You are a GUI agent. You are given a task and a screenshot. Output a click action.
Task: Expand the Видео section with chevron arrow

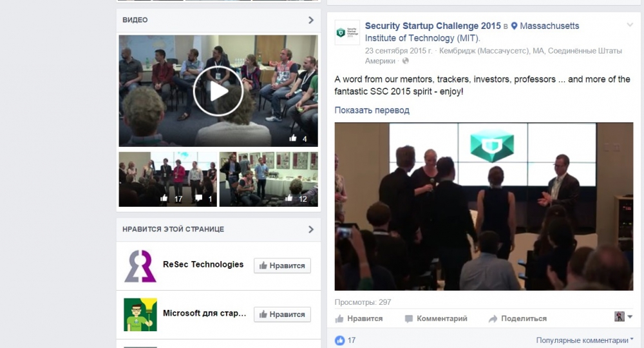point(311,20)
